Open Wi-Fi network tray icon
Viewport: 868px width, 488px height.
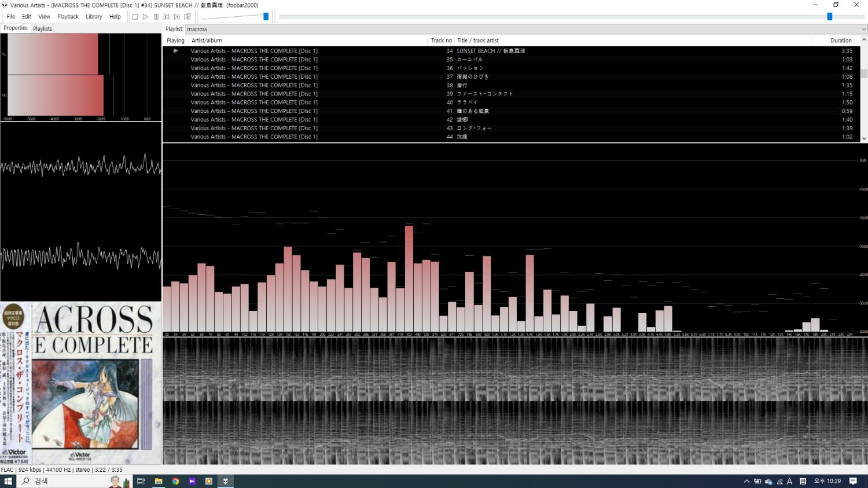[779, 481]
